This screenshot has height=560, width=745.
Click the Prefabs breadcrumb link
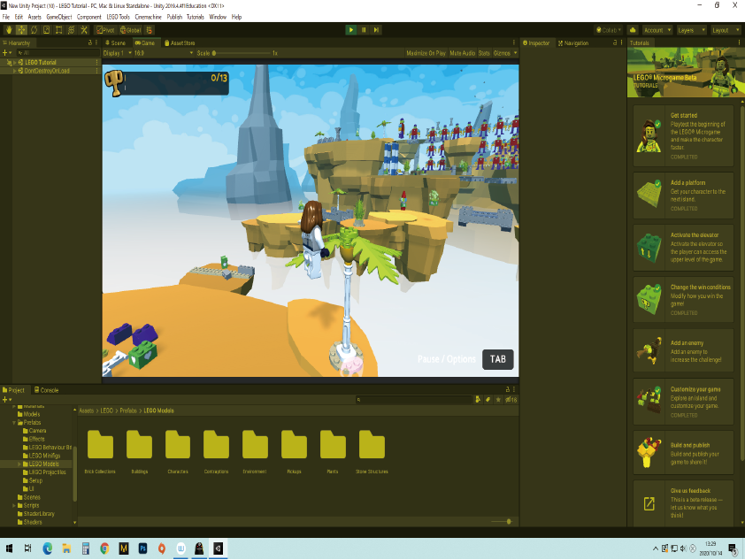(128, 410)
